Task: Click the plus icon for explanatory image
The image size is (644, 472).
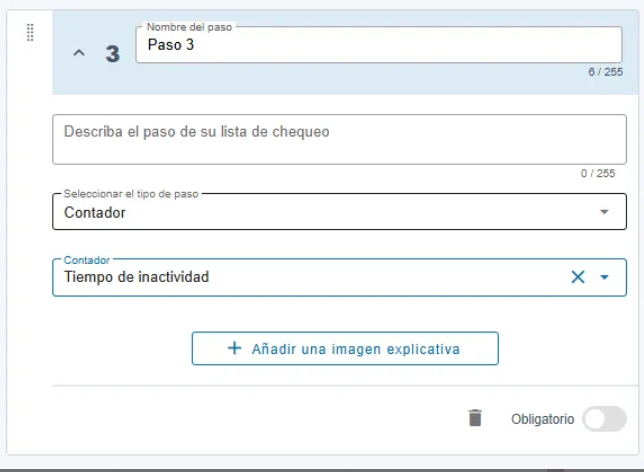Action: point(235,348)
